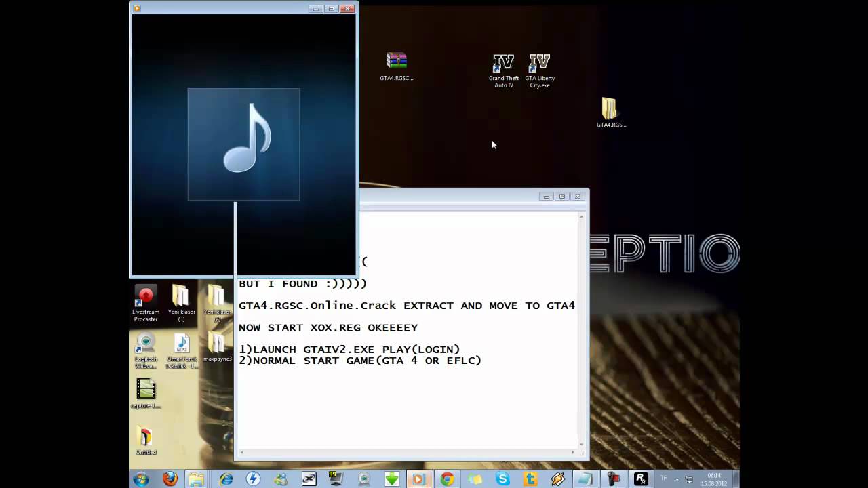Switch to the Notepad taskbar button
Image resolution: width=868 pixels, height=488 pixels.
585,479
